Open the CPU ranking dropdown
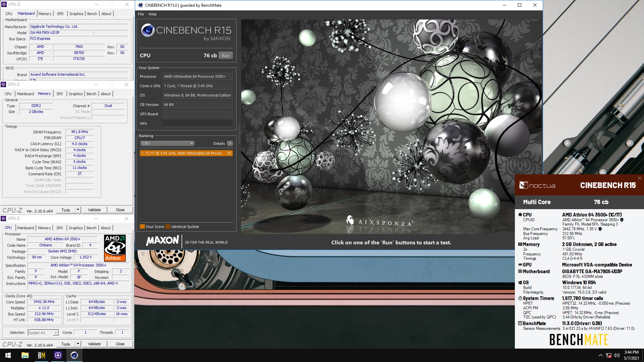 167,143
